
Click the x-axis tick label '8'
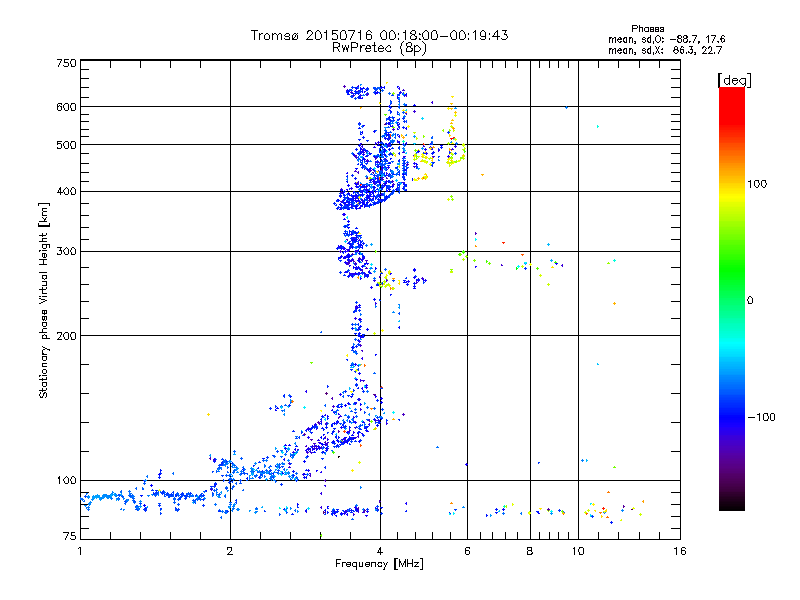point(530,551)
